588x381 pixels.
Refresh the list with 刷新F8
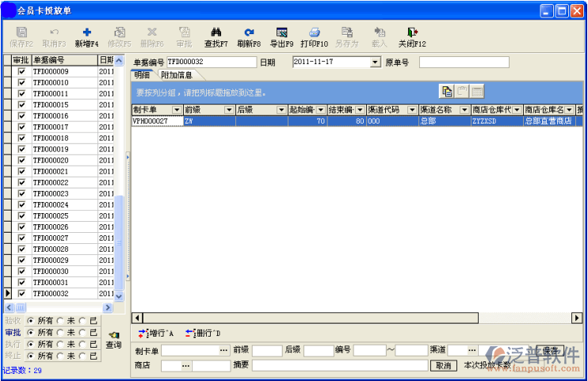click(248, 32)
